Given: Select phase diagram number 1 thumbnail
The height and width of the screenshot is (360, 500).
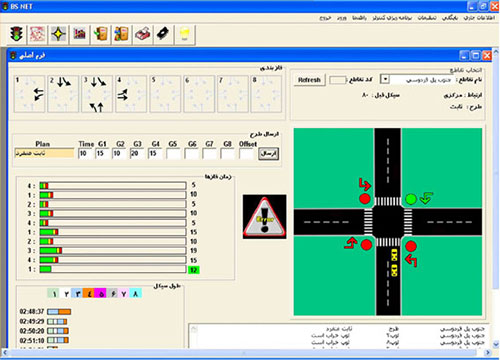Looking at the screenshot, I should [x=30, y=94].
